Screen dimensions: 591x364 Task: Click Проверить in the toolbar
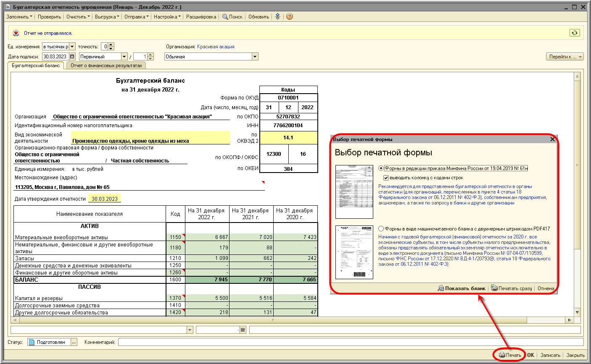[49, 17]
